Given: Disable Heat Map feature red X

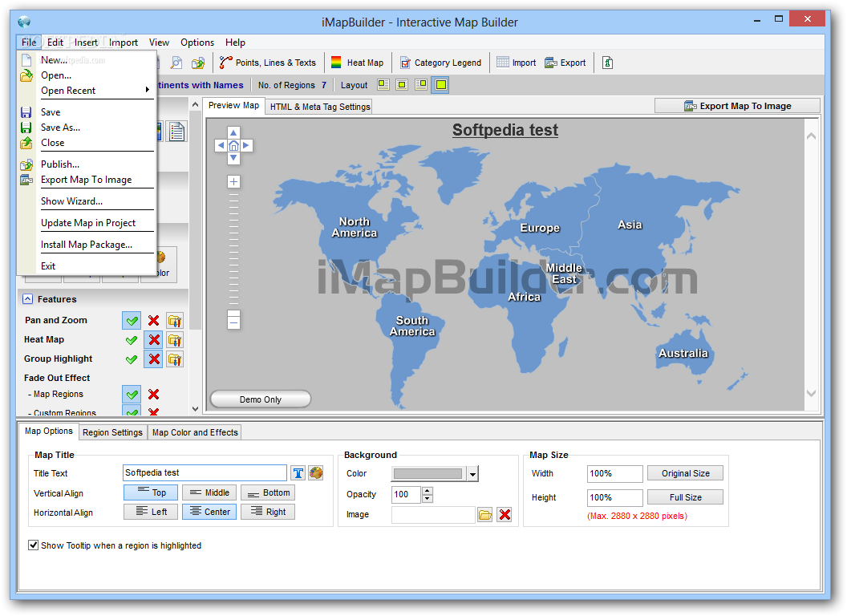Looking at the screenshot, I should pyautogui.click(x=154, y=340).
